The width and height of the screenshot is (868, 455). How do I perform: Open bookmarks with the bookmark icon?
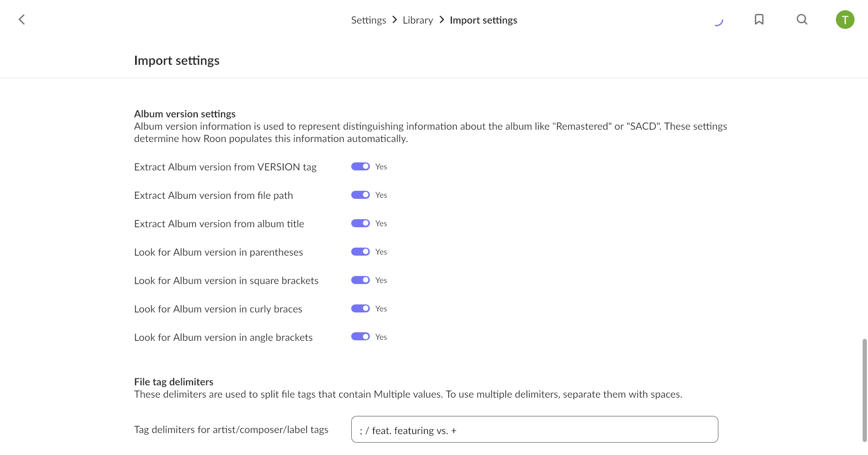pyautogui.click(x=759, y=20)
